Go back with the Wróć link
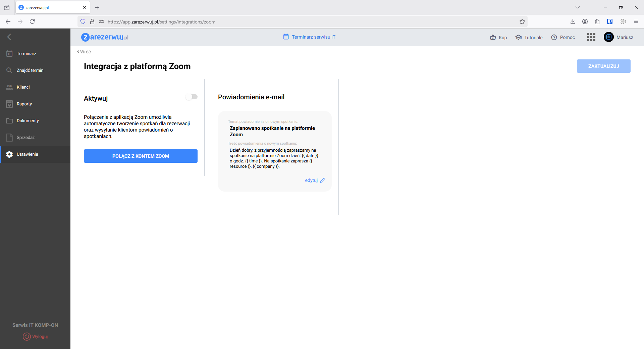 coord(84,52)
